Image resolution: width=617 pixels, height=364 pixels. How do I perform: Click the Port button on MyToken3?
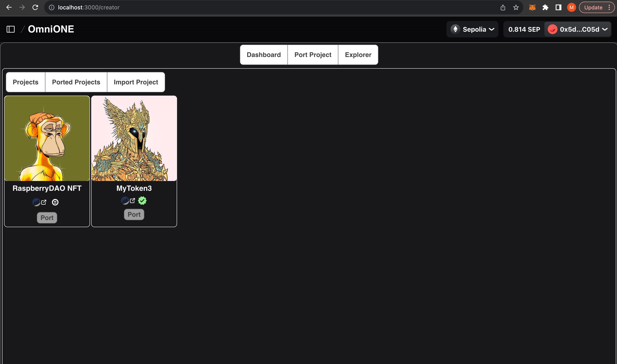point(134,214)
